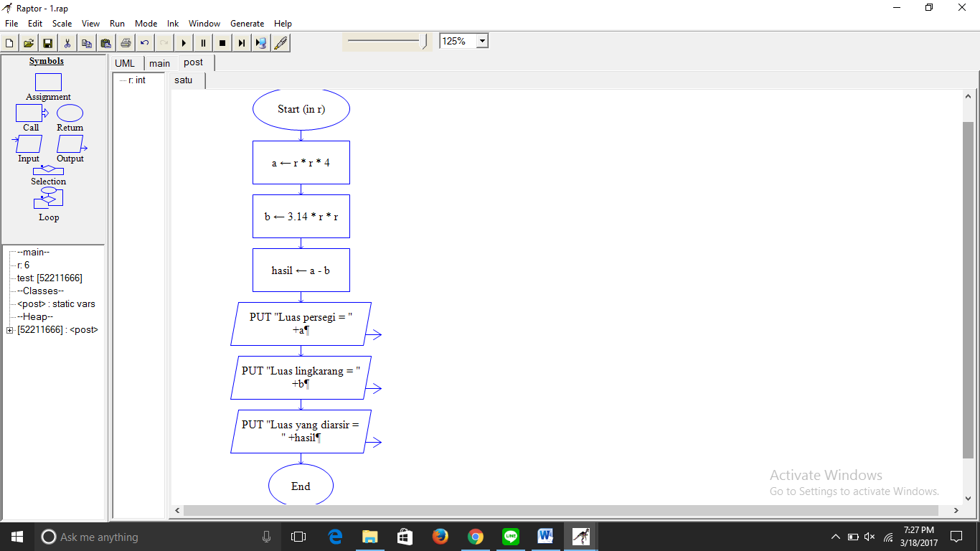Select the 'a ← r * r * 4' assignment box
980x551 pixels.
(x=301, y=163)
